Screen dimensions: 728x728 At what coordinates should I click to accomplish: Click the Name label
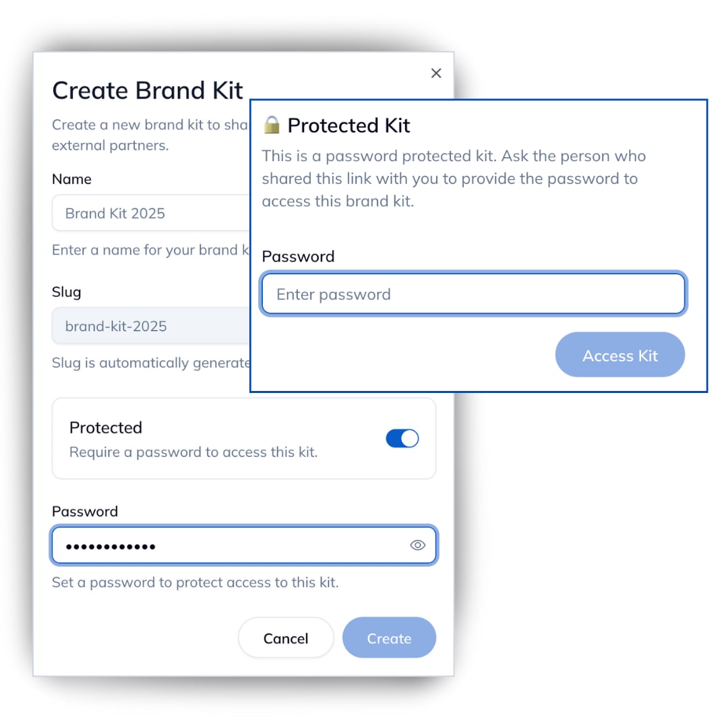click(x=71, y=179)
